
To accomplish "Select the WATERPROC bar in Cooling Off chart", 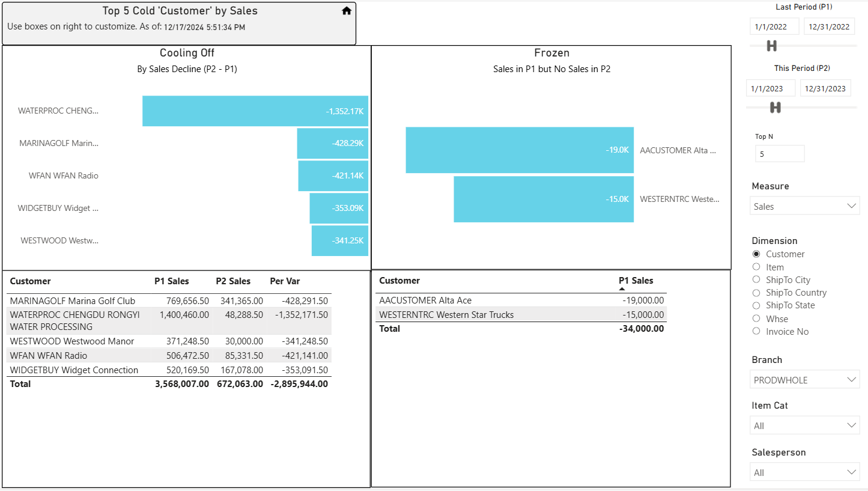I will [255, 111].
